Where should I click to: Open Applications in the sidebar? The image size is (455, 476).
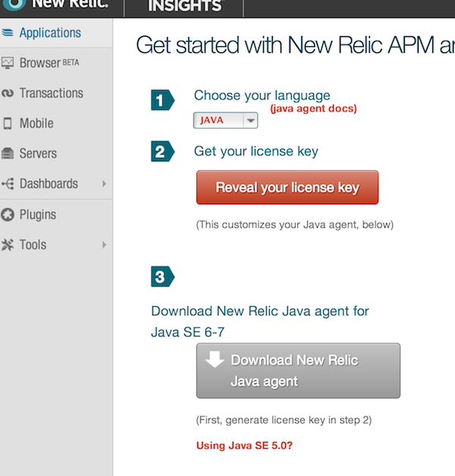pyautogui.click(x=50, y=33)
